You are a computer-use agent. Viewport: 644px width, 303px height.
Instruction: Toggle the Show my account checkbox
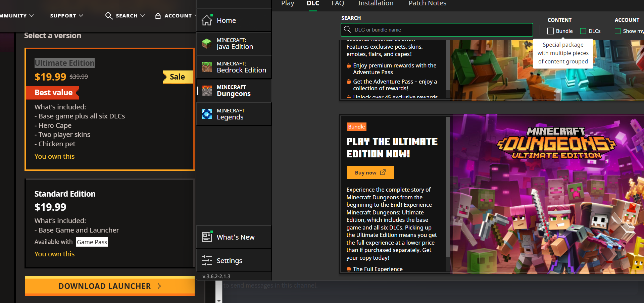click(617, 31)
